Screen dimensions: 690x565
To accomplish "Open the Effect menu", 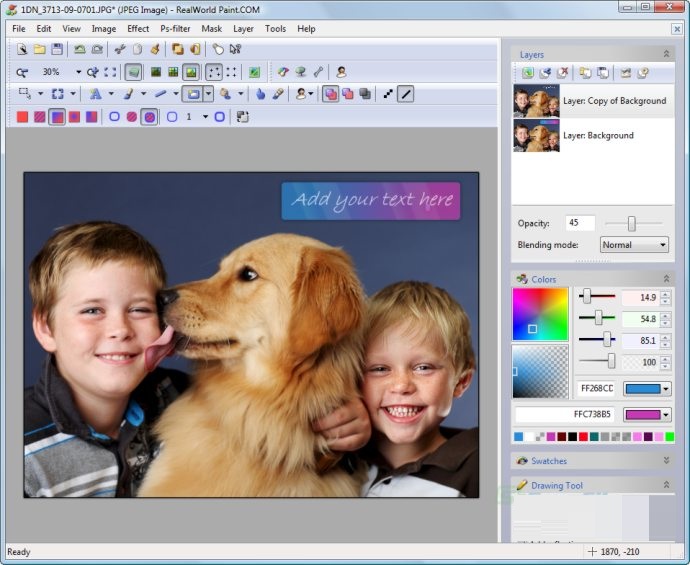I will [x=138, y=29].
